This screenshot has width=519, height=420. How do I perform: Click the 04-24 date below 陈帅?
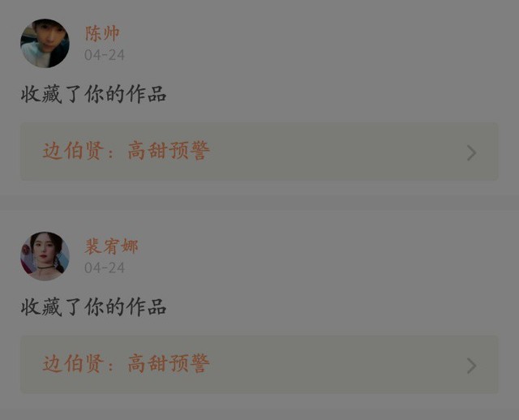[105, 55]
